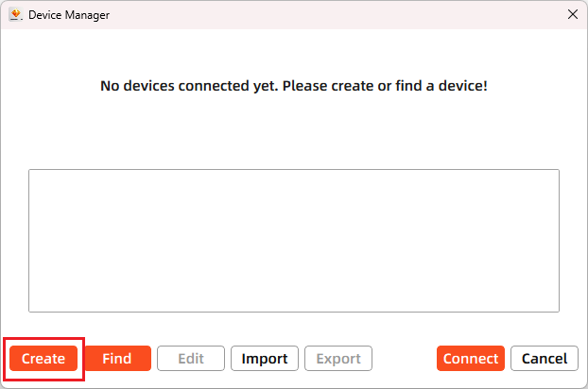Open the Import device option

265,359
